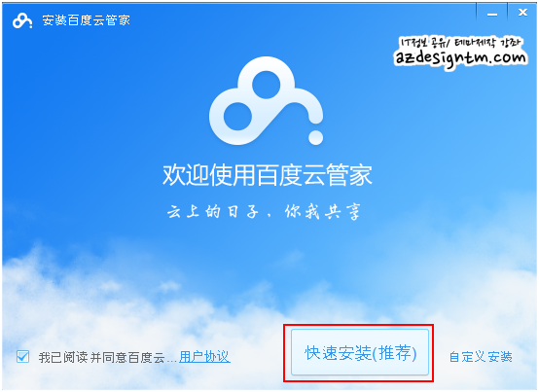Screen dimensions: 539x392
Task: Click the 云上的日子，你我共享 slogan text
Action: 264,211
